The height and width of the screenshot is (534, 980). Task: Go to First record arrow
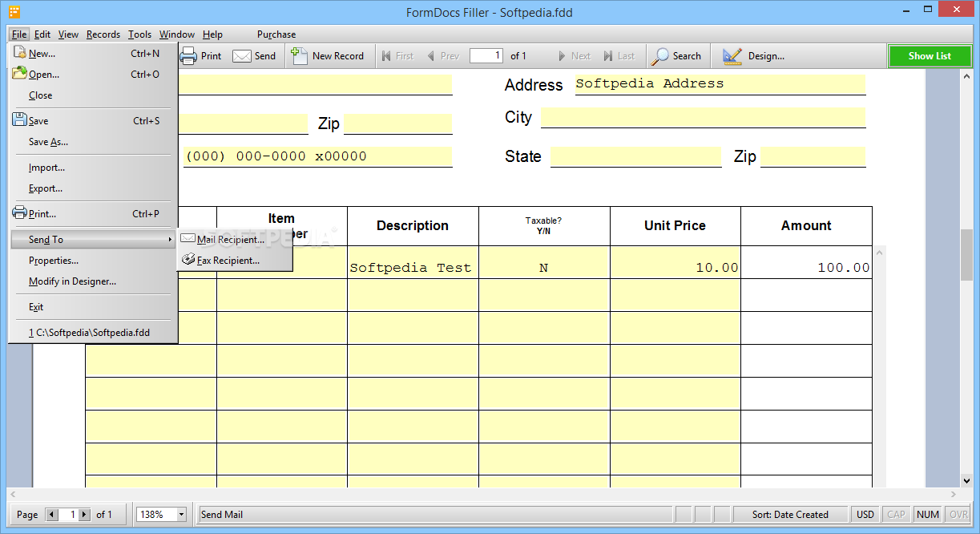pos(386,56)
